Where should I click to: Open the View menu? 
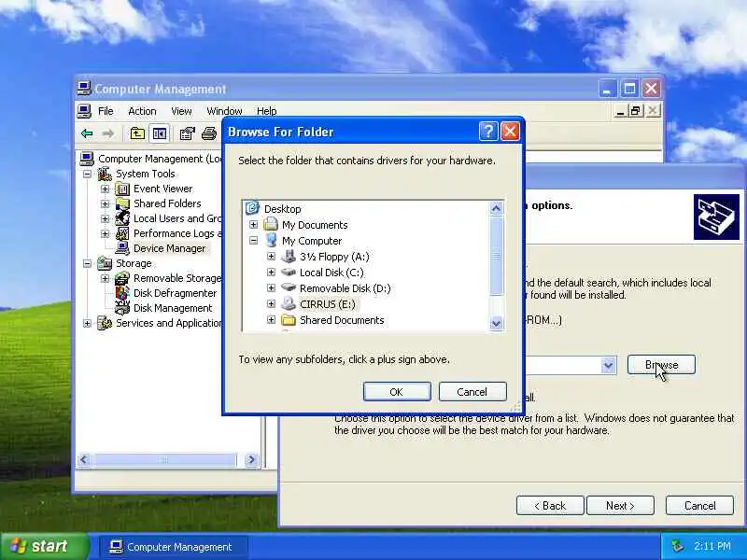181,111
